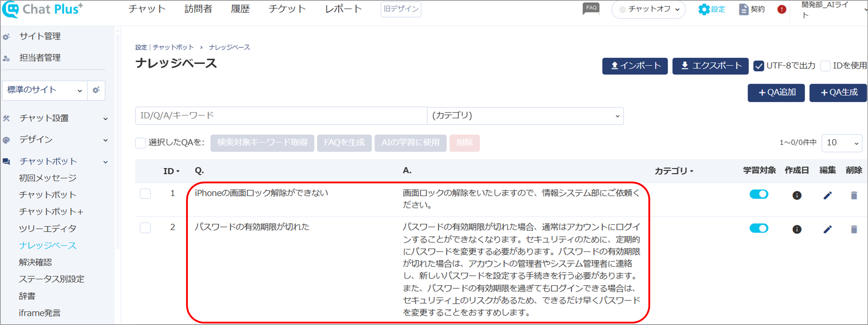Open the 訪問者 top menu
Image resolution: width=868 pixels, height=325 pixels.
coord(198,9)
